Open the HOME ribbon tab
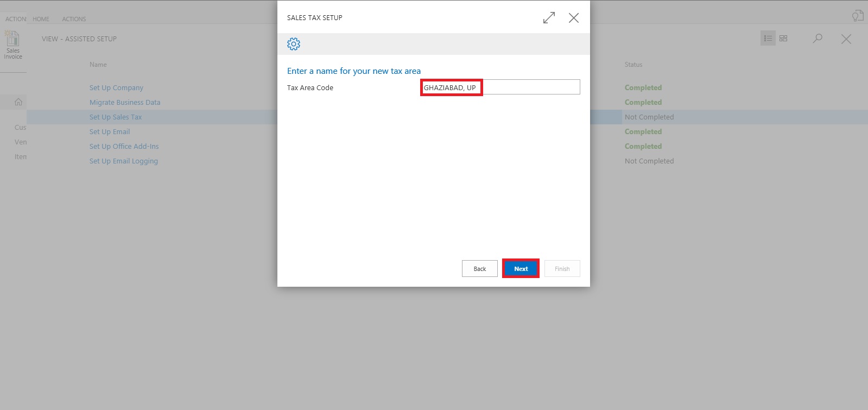868x410 pixels. click(x=41, y=19)
